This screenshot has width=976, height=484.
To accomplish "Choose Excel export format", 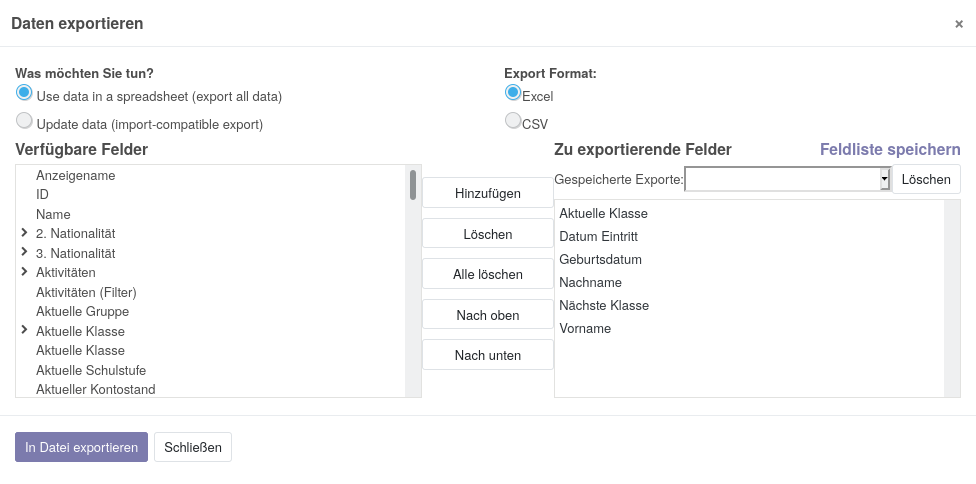I will point(513,93).
